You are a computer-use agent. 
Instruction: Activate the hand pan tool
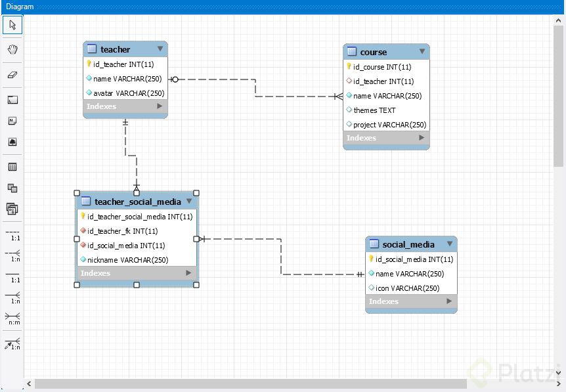pos(11,49)
